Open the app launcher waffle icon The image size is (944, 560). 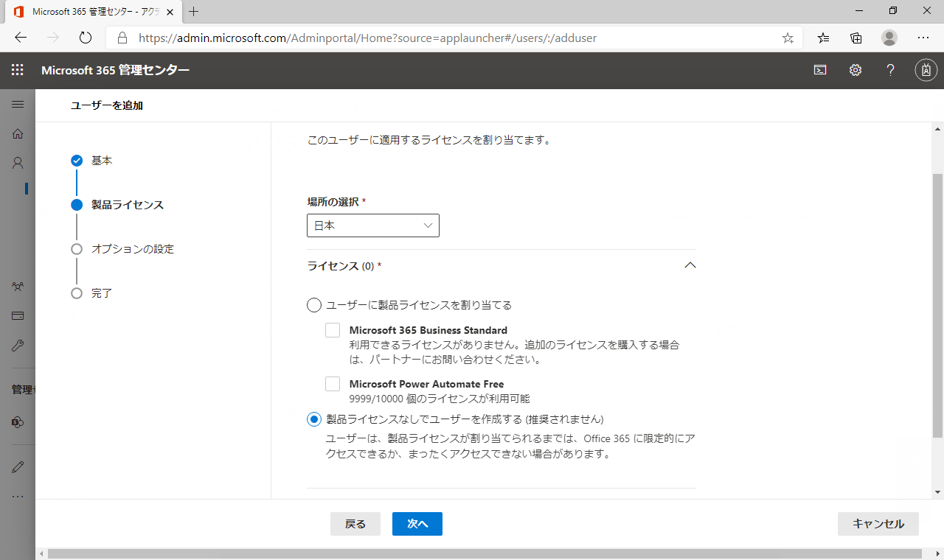18,70
